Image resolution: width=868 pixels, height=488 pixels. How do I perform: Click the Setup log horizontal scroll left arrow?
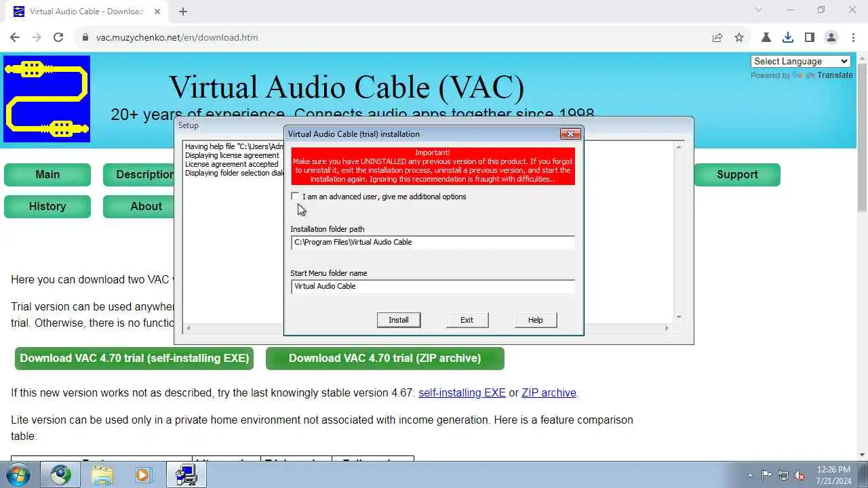click(189, 328)
